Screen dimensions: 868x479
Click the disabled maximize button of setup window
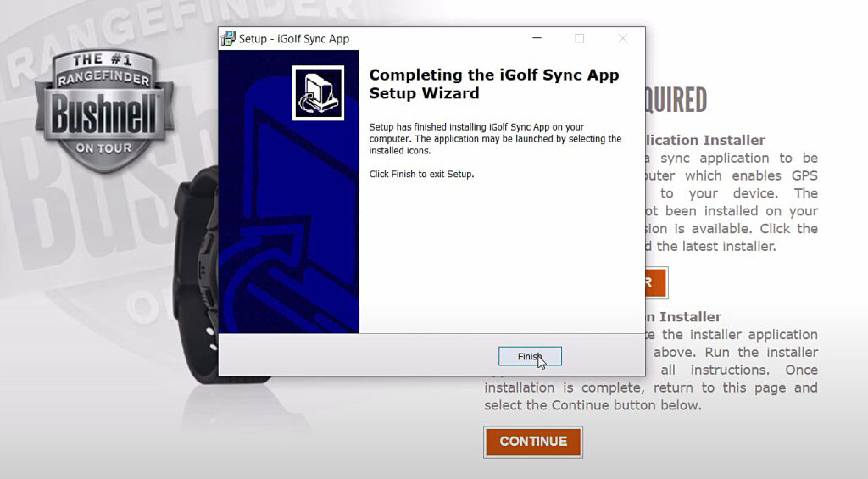tap(580, 38)
